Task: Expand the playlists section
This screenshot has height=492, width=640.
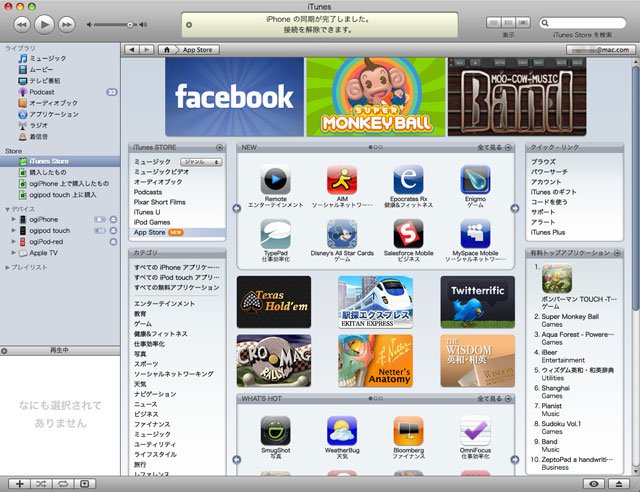Action: 7,267
